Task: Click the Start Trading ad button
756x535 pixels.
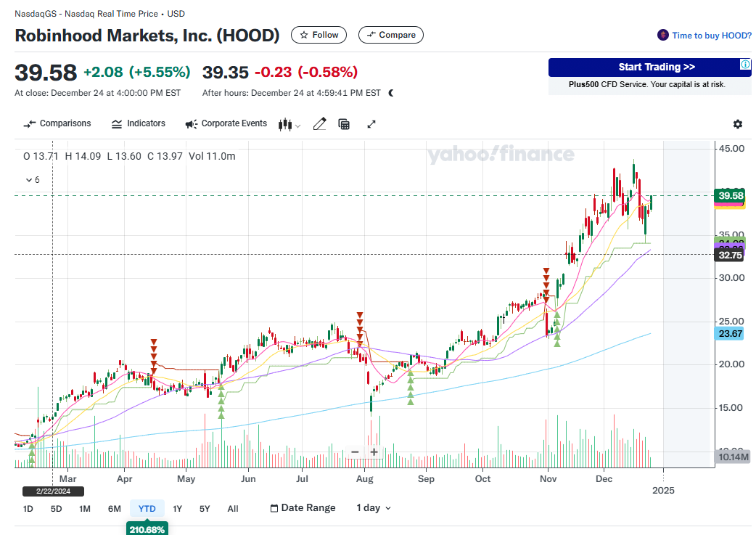Action: pos(649,67)
